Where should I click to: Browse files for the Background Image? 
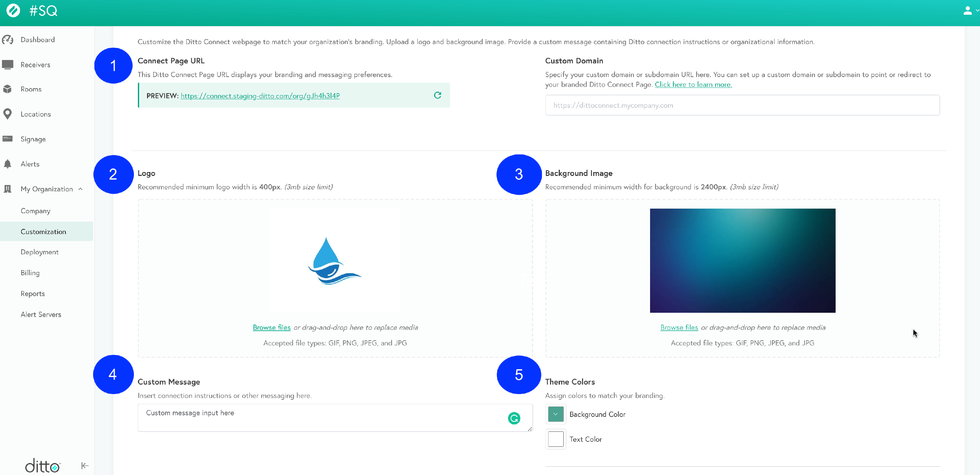coord(679,327)
